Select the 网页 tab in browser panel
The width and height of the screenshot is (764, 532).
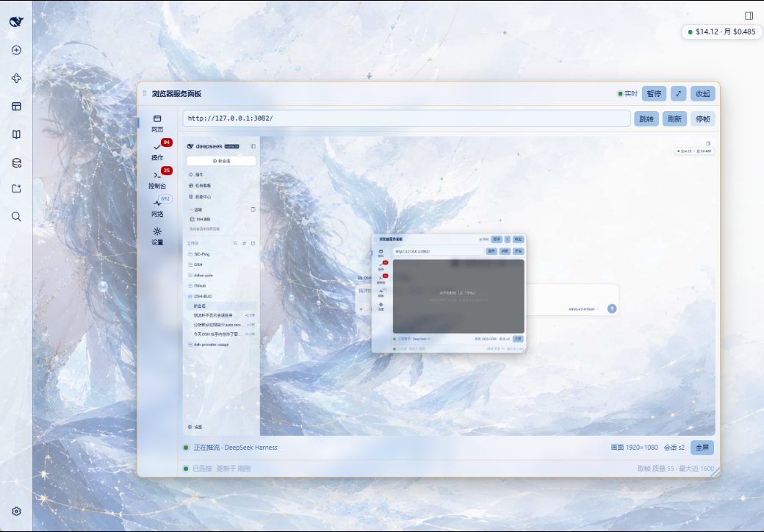157,123
